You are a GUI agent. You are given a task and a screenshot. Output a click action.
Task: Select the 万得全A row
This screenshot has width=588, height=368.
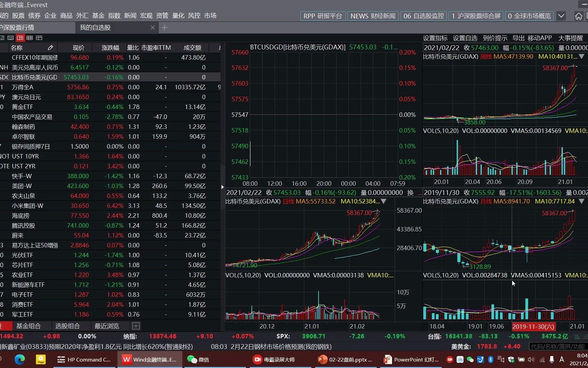[110, 87]
